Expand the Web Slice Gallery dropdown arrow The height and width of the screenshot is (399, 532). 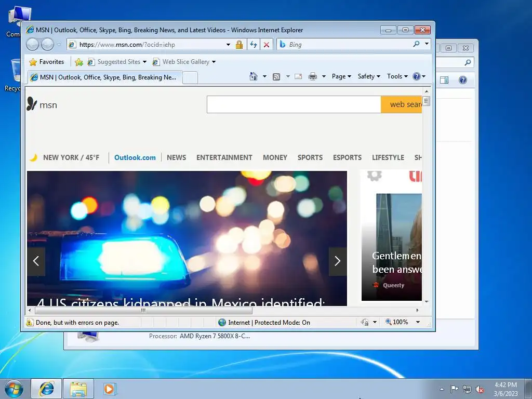coord(214,62)
